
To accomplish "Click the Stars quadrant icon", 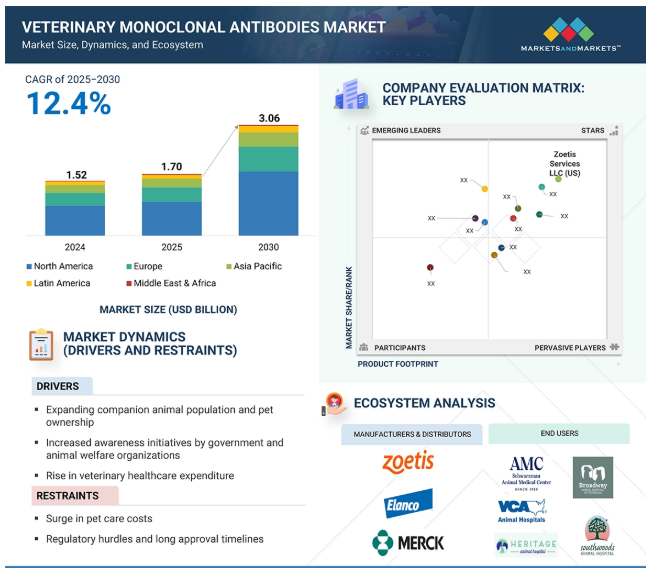I will click(x=614, y=131).
